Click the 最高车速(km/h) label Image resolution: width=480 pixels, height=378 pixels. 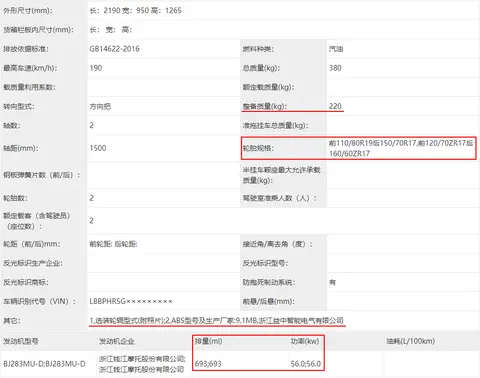click(30, 68)
